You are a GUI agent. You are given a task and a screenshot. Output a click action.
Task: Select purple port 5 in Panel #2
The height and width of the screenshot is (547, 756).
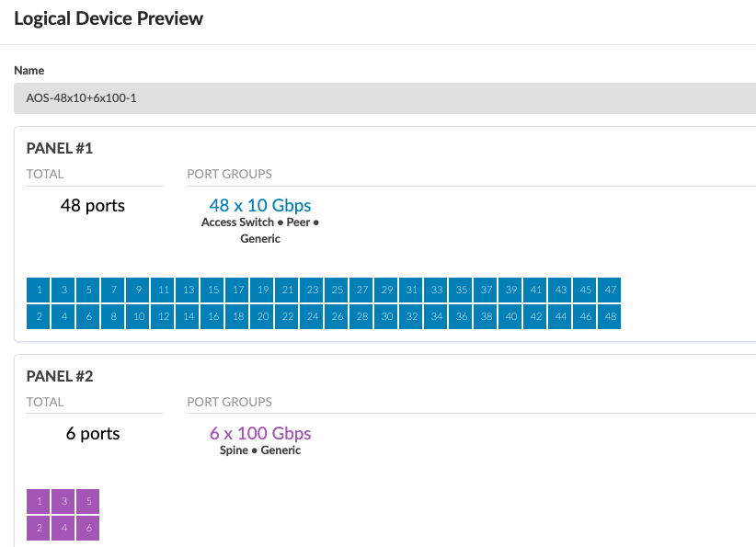click(x=88, y=501)
